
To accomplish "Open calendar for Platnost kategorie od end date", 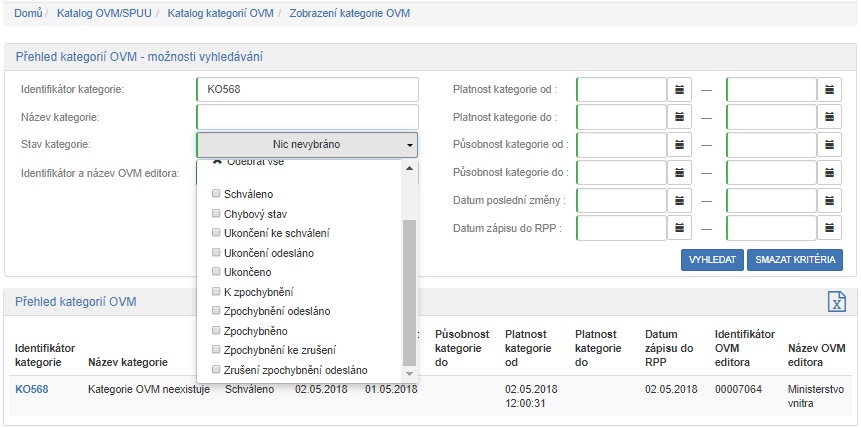I will click(x=830, y=90).
